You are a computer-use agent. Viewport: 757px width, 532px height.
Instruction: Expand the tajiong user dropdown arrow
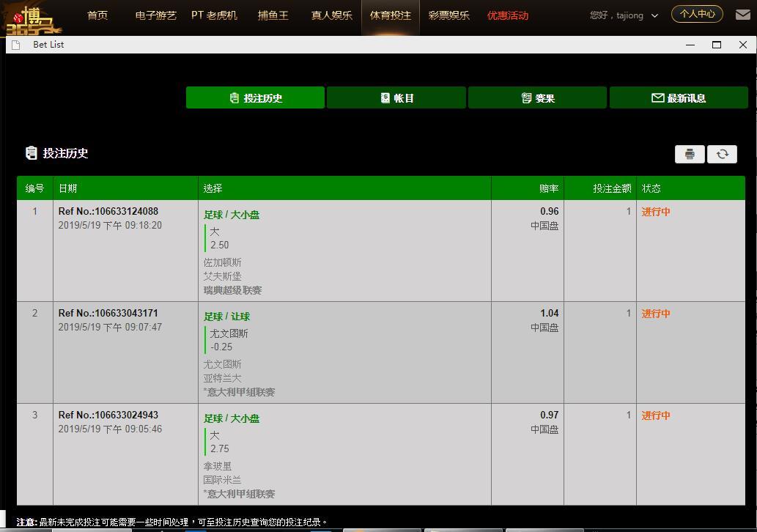point(654,15)
